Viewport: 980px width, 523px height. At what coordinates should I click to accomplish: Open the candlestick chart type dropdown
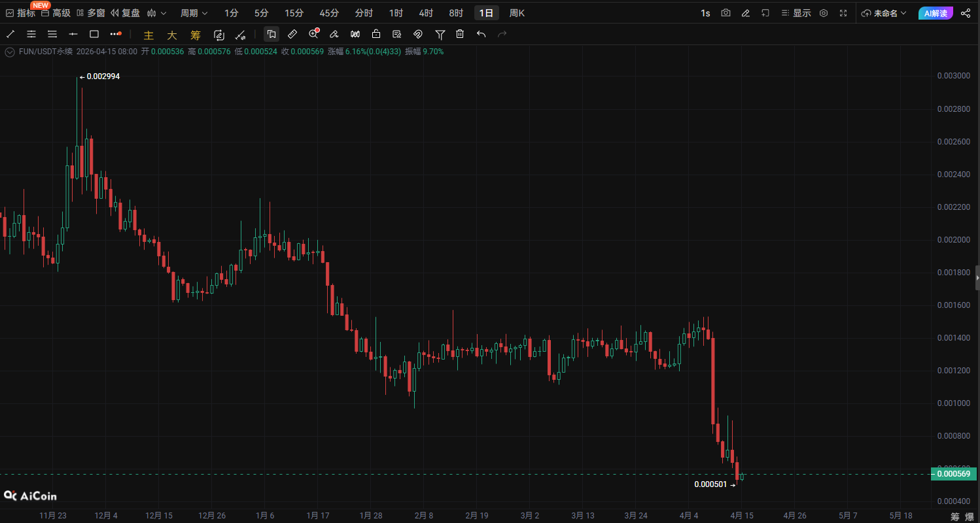156,13
